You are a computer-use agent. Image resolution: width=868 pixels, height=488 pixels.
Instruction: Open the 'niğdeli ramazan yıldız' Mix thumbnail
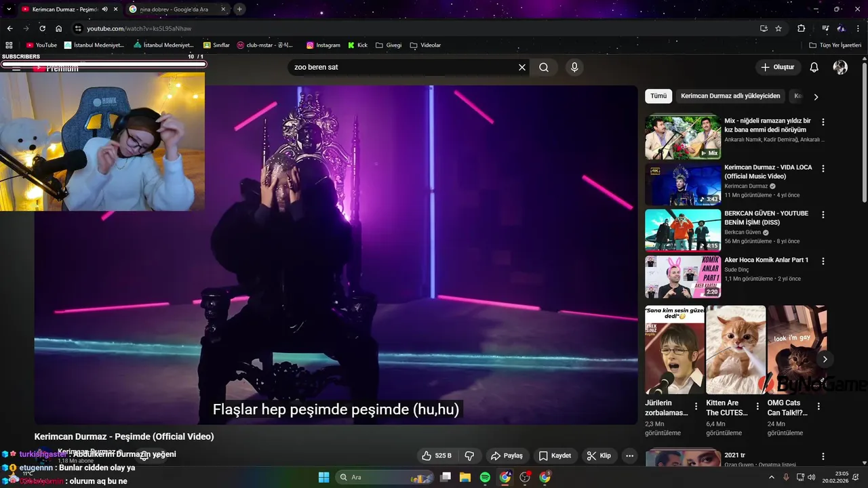click(x=683, y=137)
